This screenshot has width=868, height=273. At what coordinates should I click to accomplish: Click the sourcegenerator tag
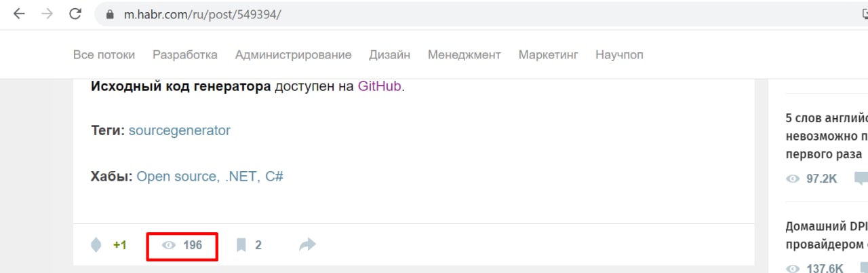pyautogui.click(x=180, y=130)
